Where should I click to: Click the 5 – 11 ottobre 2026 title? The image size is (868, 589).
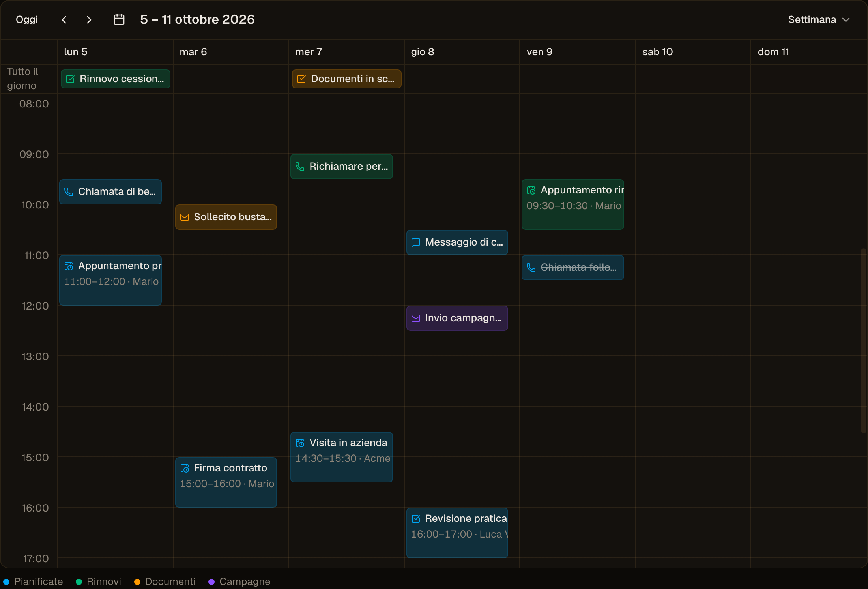click(197, 19)
